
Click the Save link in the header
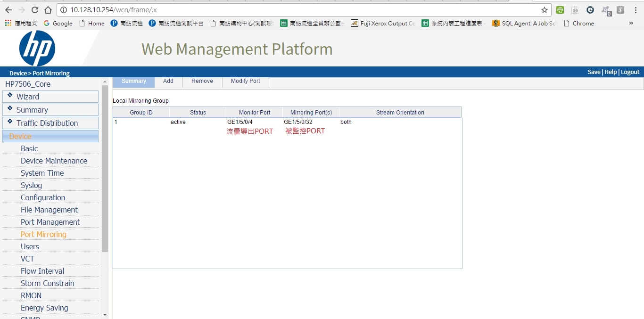click(x=594, y=72)
